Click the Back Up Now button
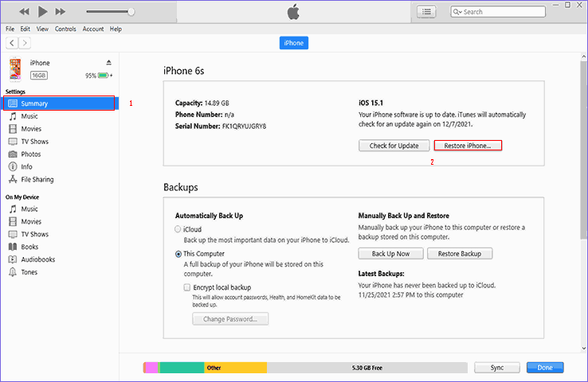The width and height of the screenshot is (588, 382). 390,254
